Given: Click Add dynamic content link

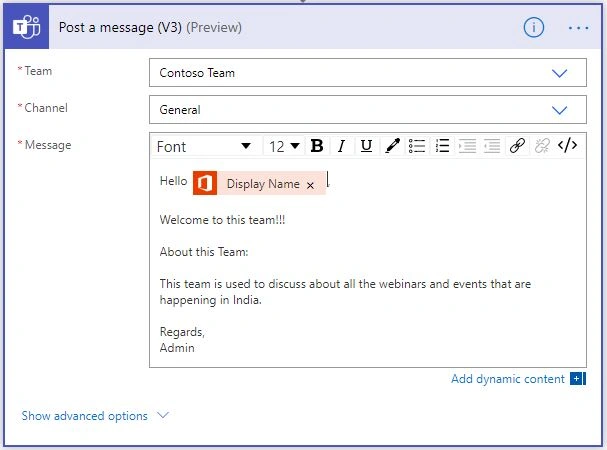Looking at the screenshot, I should [508, 379].
